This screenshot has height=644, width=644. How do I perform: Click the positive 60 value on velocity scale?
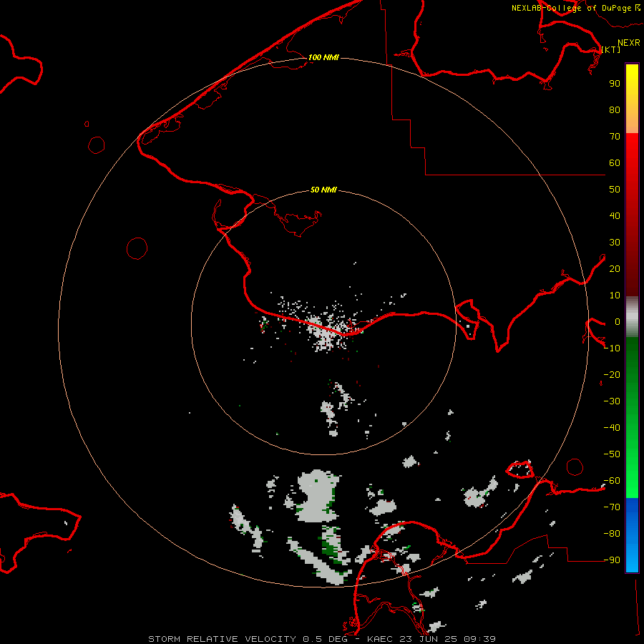(x=615, y=163)
